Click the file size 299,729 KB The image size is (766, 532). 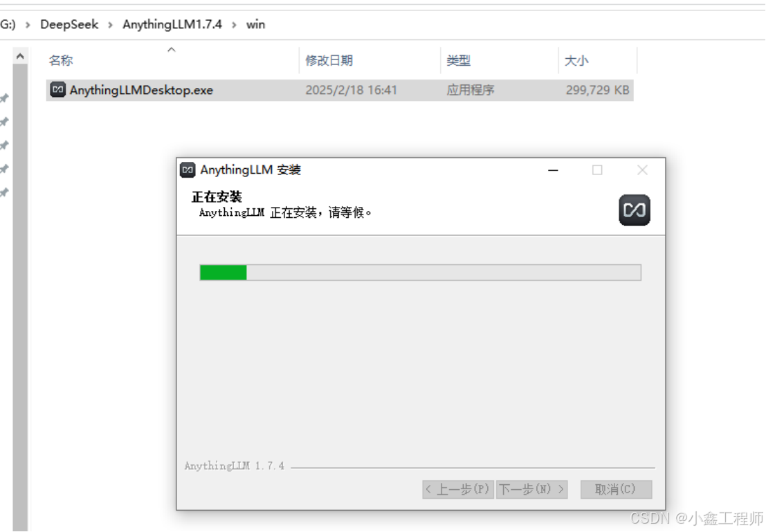[x=597, y=90]
